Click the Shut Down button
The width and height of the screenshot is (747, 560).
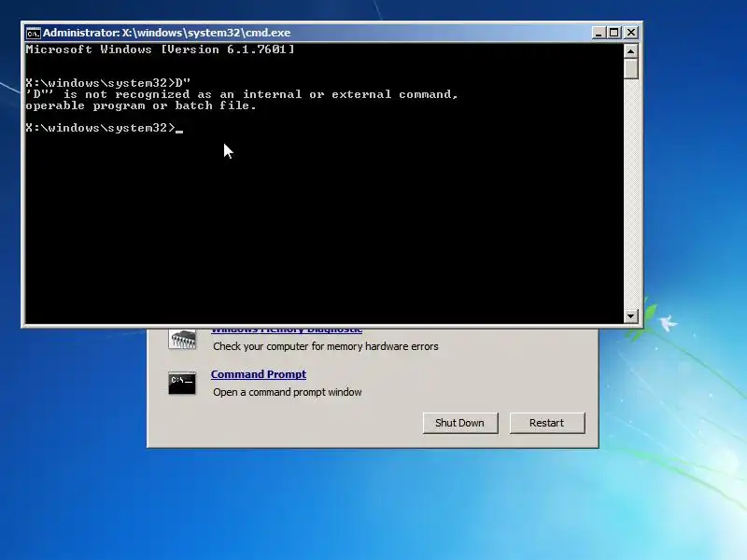point(460,423)
